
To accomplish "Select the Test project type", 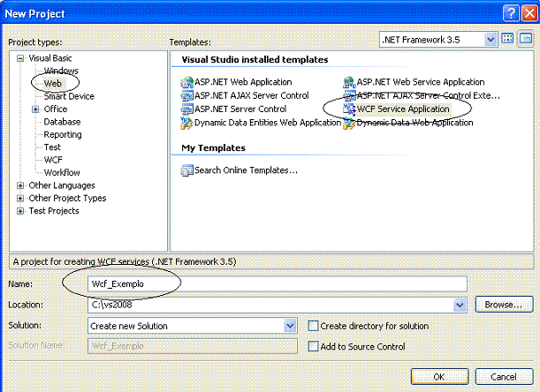I will click(x=52, y=147).
